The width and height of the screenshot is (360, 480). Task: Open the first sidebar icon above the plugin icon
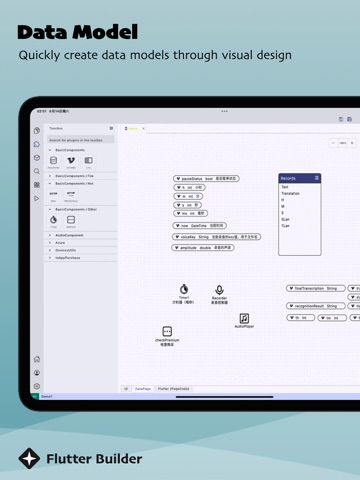(x=37, y=131)
